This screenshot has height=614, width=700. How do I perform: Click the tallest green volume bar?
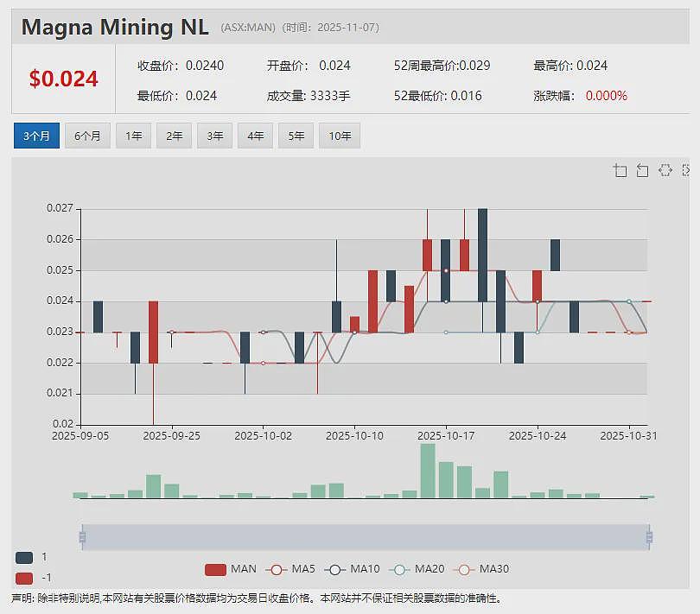pyautogui.click(x=428, y=471)
